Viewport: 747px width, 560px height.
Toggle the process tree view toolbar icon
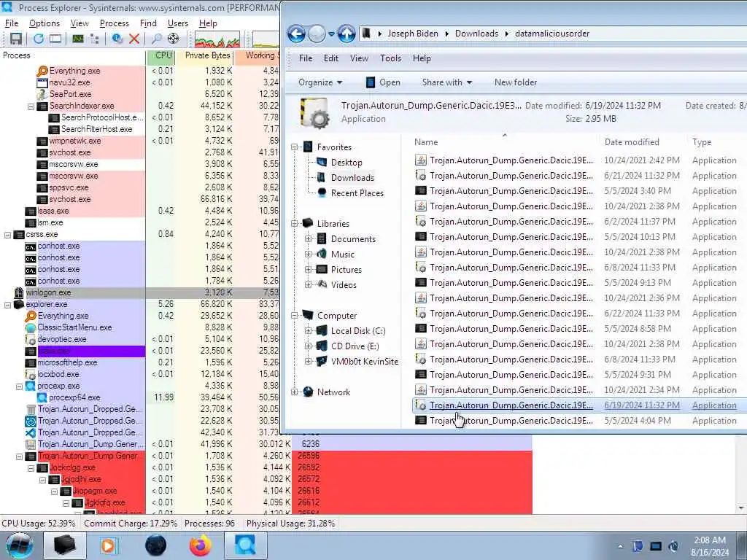pos(94,39)
